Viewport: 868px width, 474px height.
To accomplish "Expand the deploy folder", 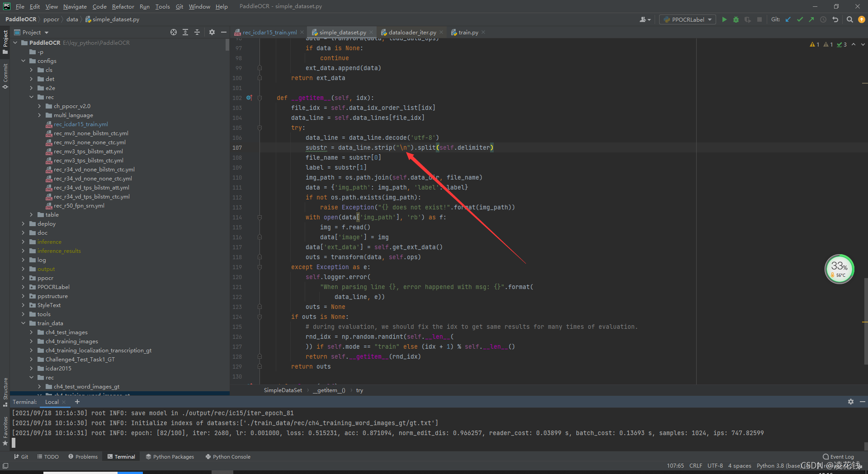I will coord(24,223).
